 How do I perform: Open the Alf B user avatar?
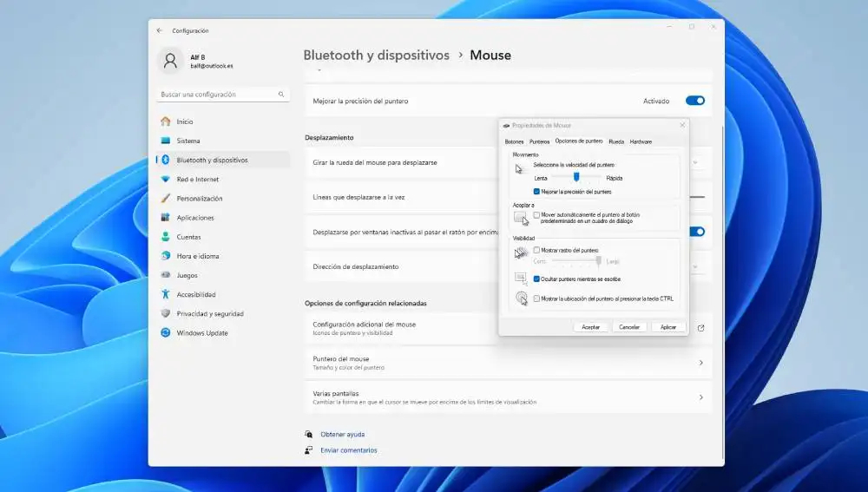pyautogui.click(x=170, y=61)
